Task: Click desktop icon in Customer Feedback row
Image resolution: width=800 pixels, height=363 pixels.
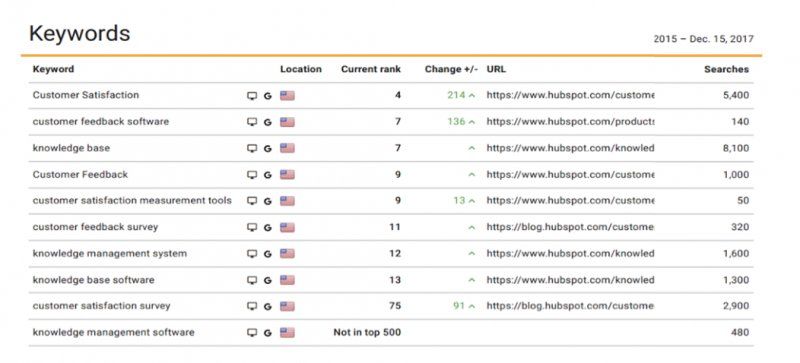Action: coord(252,175)
